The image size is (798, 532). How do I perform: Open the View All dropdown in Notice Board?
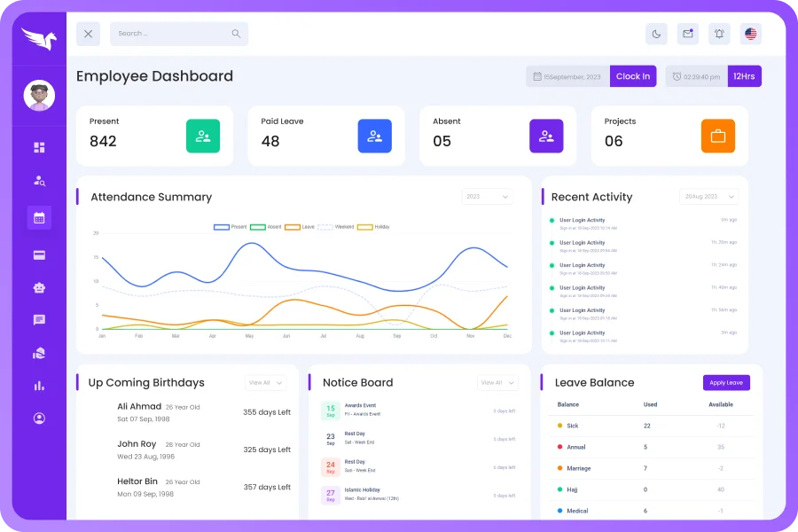pos(497,383)
